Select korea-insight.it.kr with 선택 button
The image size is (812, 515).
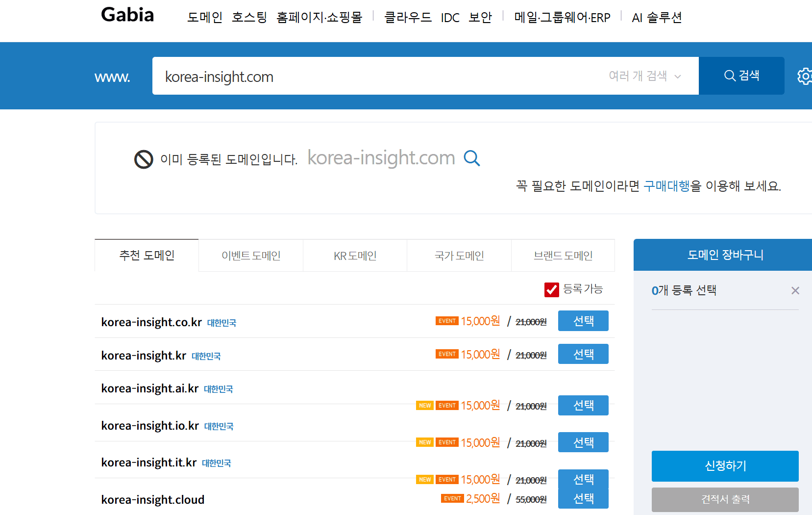(x=583, y=479)
